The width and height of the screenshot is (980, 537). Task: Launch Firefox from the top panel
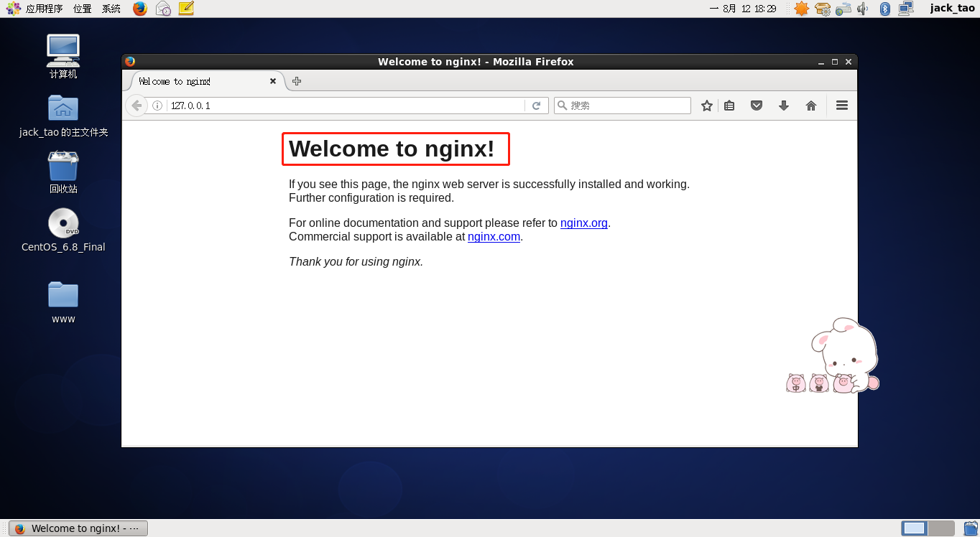[x=140, y=9]
